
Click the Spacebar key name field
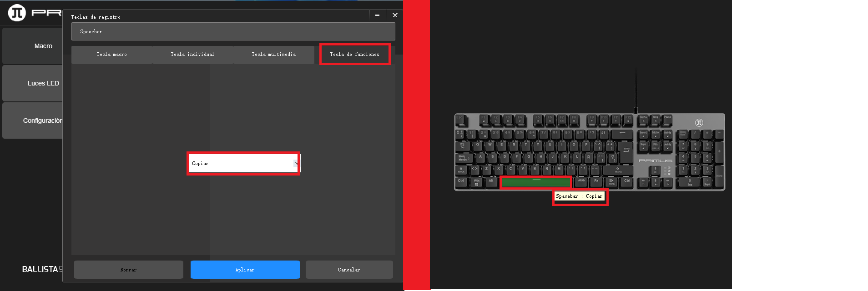[x=233, y=32]
